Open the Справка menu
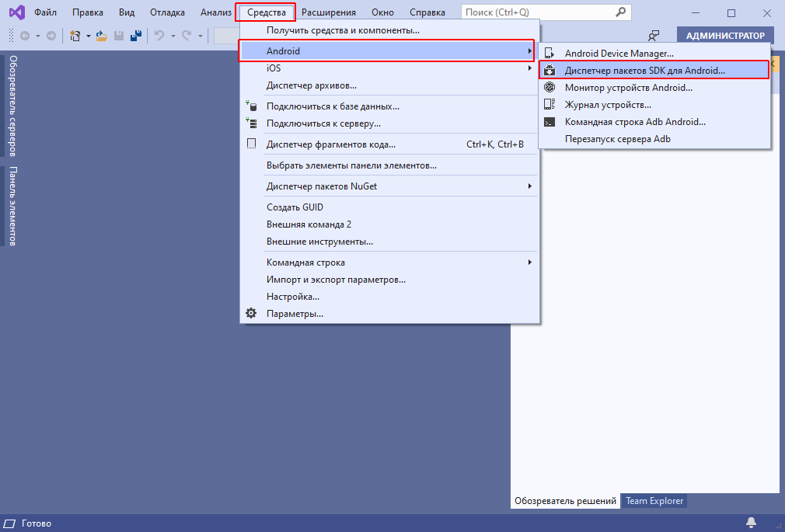Image resolution: width=785 pixels, height=532 pixels. (427, 12)
